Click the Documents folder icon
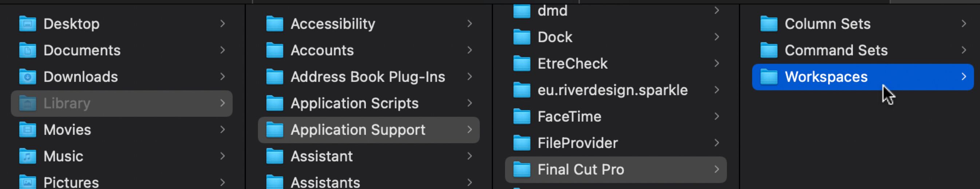Image resolution: width=980 pixels, height=189 pixels. (x=27, y=51)
